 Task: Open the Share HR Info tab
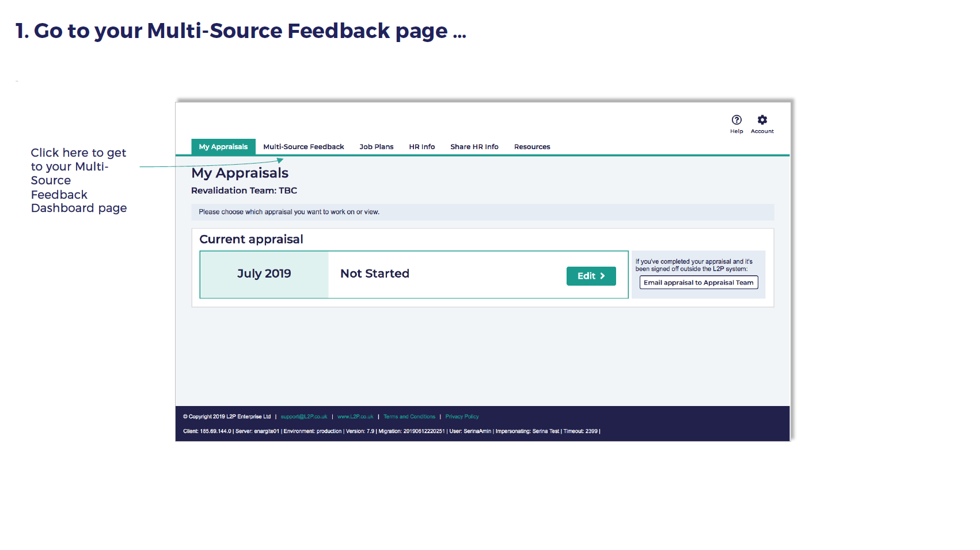tap(474, 147)
